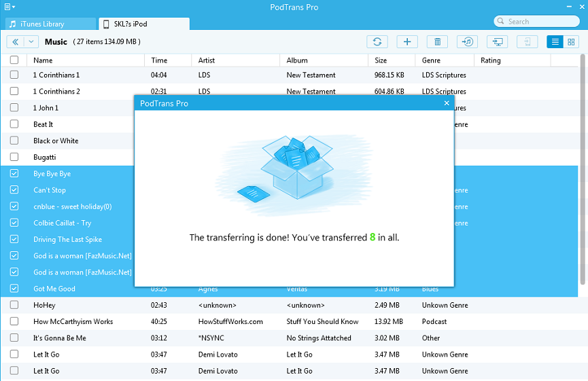588x381 pixels.
Task: Check the box for 1 Corinthians 1
Action: coord(14,75)
